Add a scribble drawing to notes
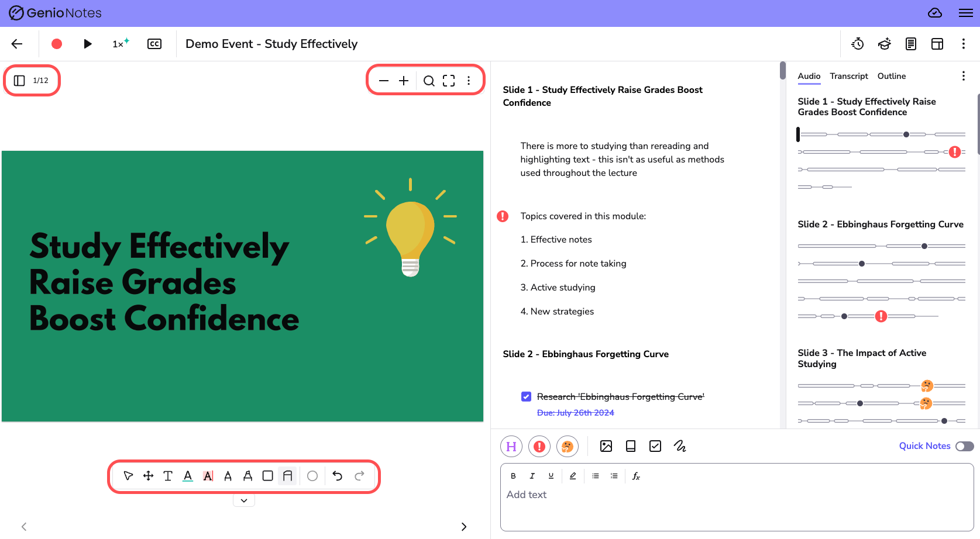 (x=680, y=447)
